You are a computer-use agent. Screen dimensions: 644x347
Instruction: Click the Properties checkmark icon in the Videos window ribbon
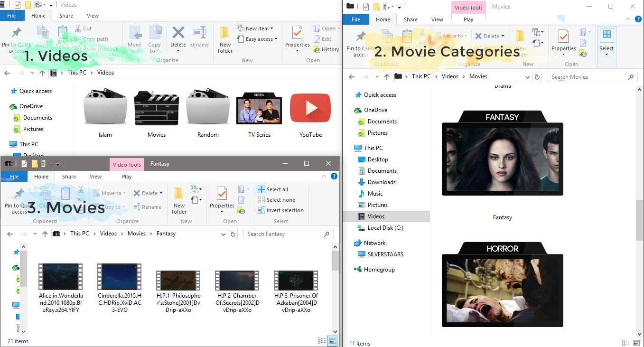pyautogui.click(x=298, y=32)
